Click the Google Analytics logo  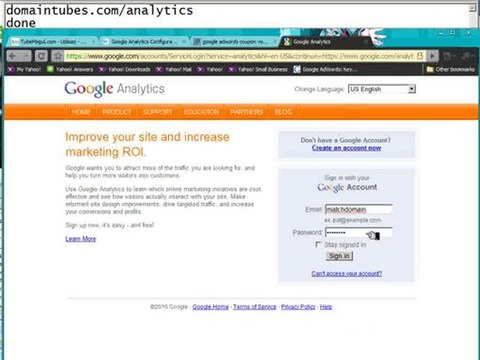[x=114, y=89]
